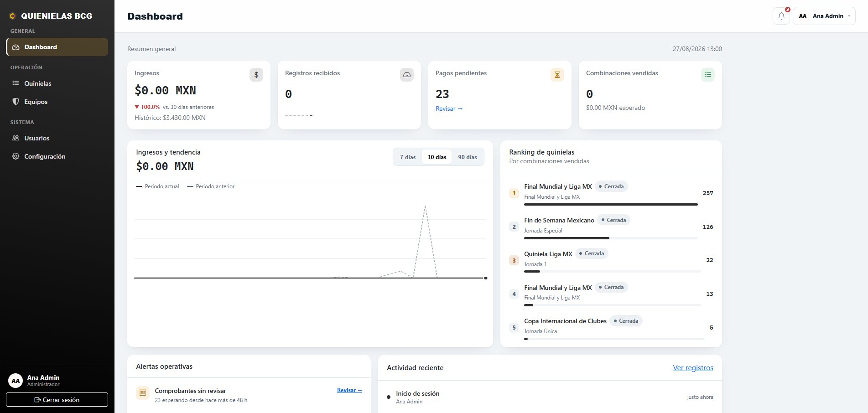Screen dimensions: 868x413
Task: Click the Cerrada badge on Copa Internacional
Action: coord(626,321)
